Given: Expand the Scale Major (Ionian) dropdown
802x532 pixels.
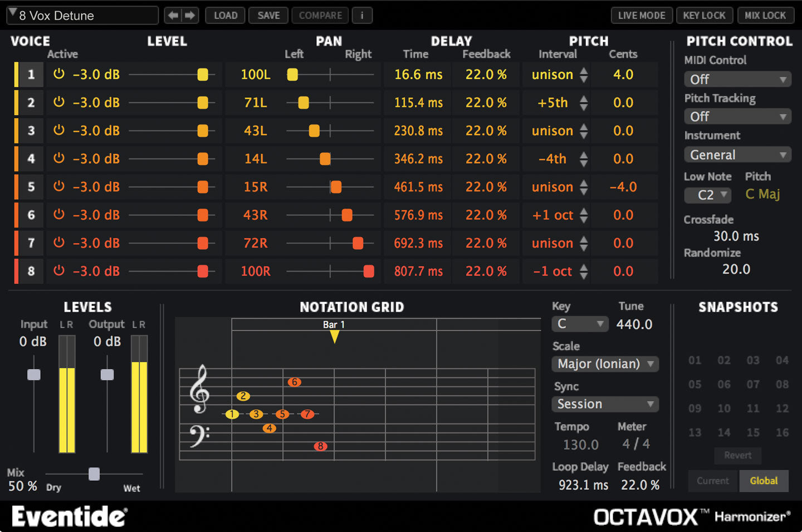Looking at the screenshot, I should (x=605, y=364).
